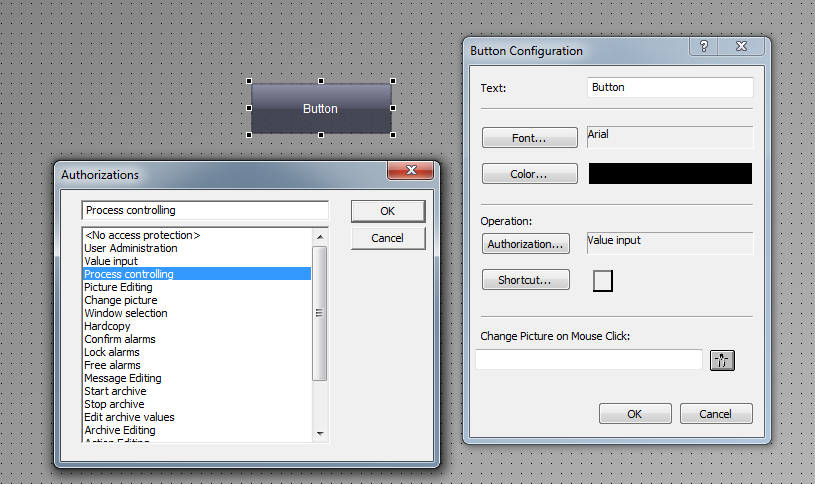Close the Button Configuration dialog
The width and height of the screenshot is (815, 484).
[x=741, y=46]
